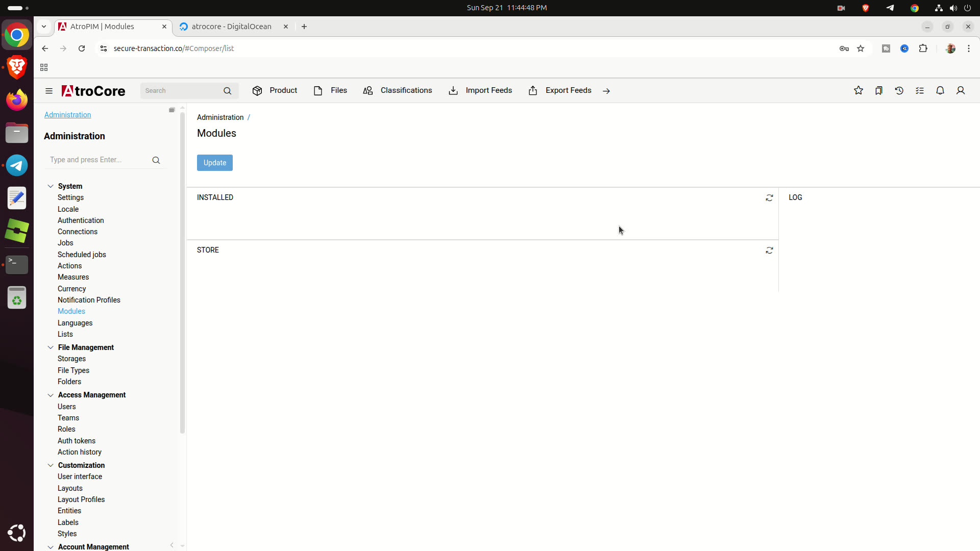
Task: Reload the browser page
Action: 82,48
